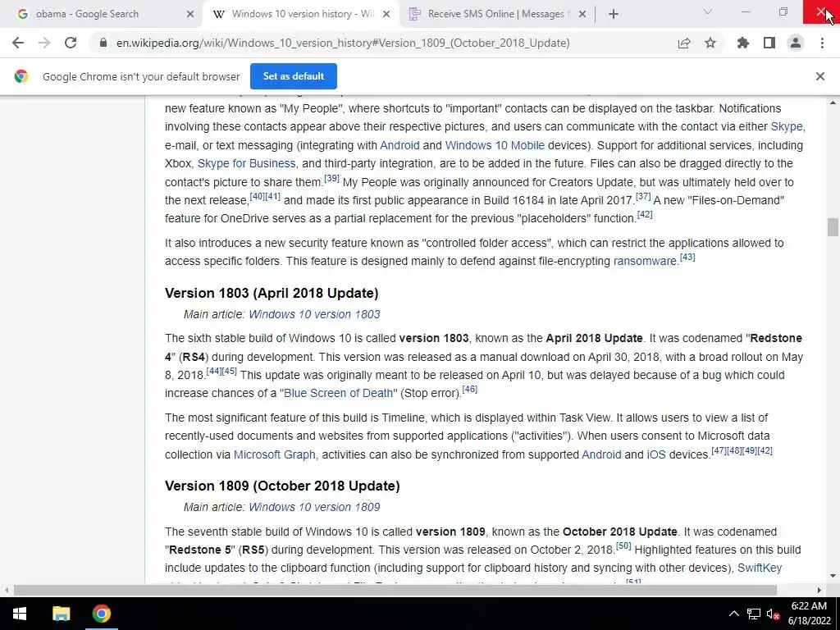Click citation reference 46
Viewport: 840px width, 630px height.
coord(470,389)
